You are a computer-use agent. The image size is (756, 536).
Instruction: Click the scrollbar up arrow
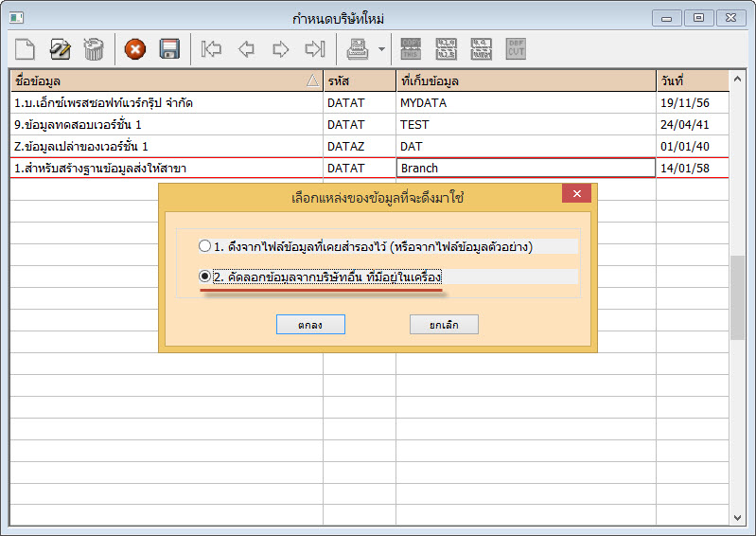point(737,79)
